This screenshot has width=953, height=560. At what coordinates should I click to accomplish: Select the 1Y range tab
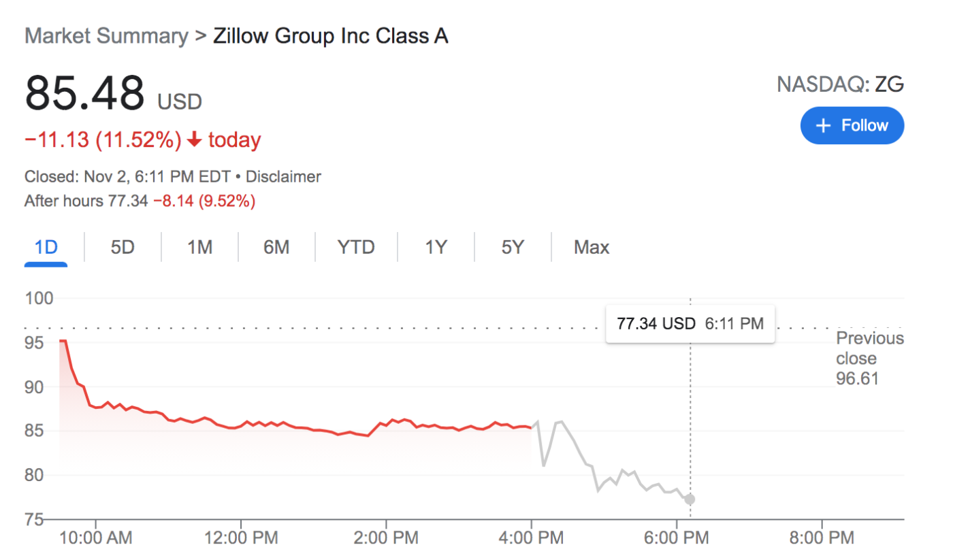436,247
